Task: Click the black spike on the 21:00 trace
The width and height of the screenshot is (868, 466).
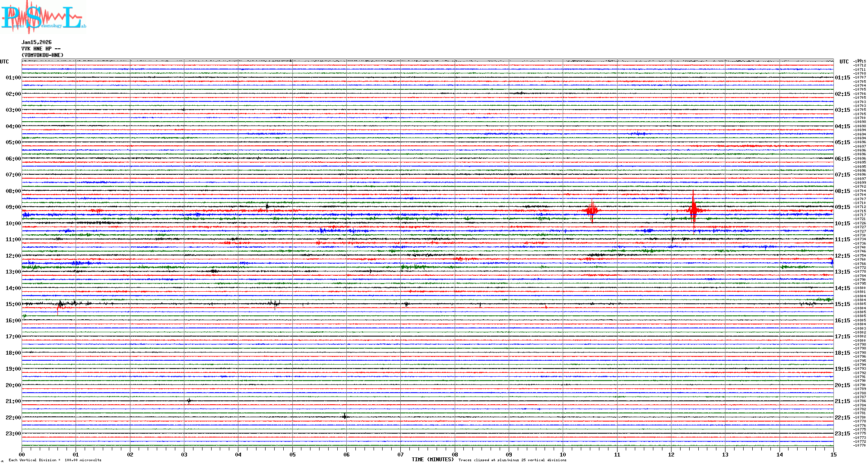Action: (189, 401)
